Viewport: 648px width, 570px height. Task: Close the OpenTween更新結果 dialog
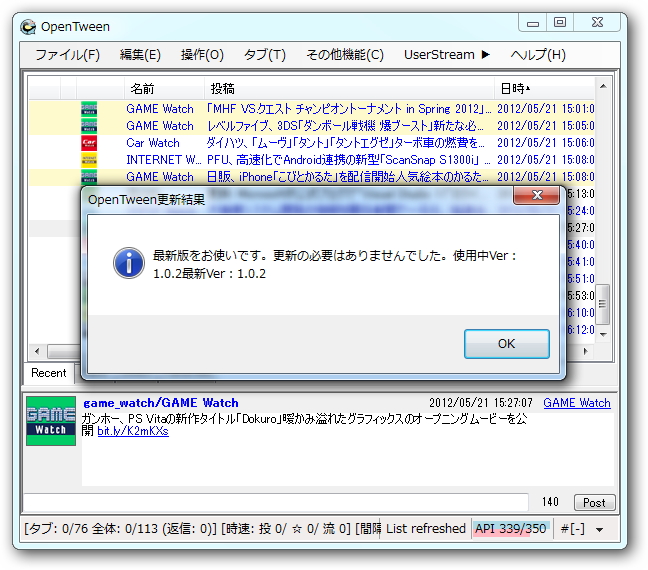536,195
